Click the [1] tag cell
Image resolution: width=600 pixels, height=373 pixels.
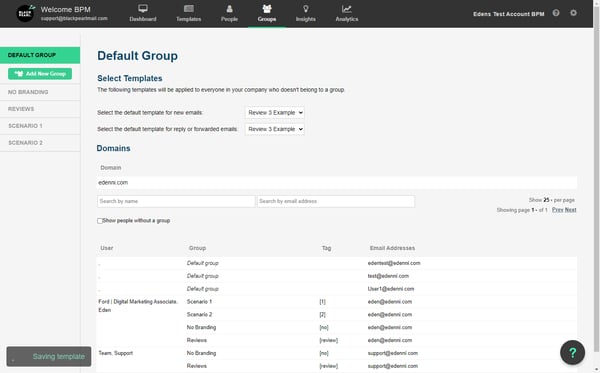(323, 302)
